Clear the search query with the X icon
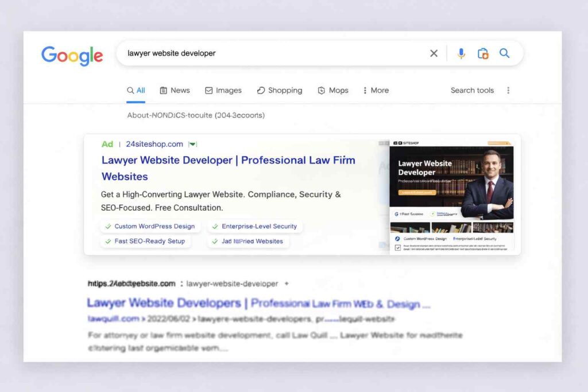The image size is (588, 392). tap(434, 53)
